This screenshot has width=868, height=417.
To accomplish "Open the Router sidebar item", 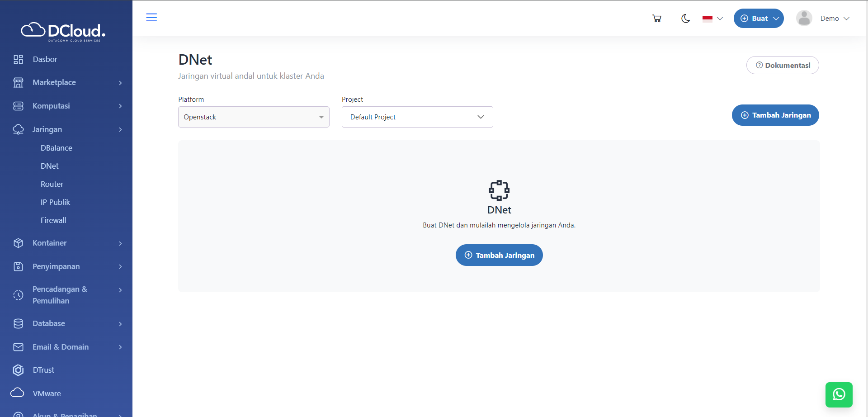I will (x=52, y=184).
